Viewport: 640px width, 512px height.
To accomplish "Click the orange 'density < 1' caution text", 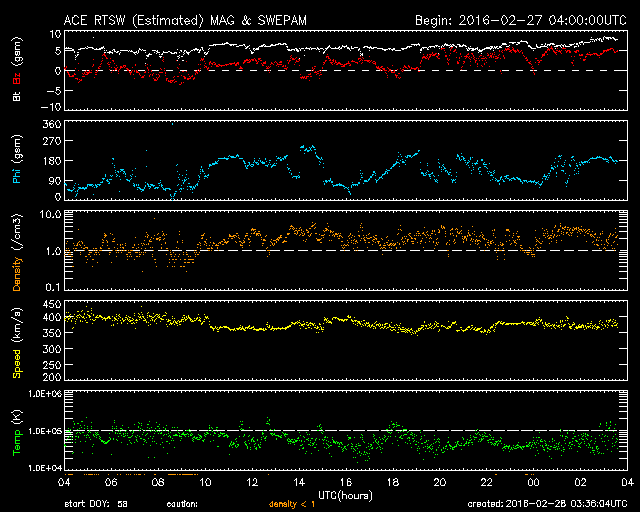I will (292, 504).
